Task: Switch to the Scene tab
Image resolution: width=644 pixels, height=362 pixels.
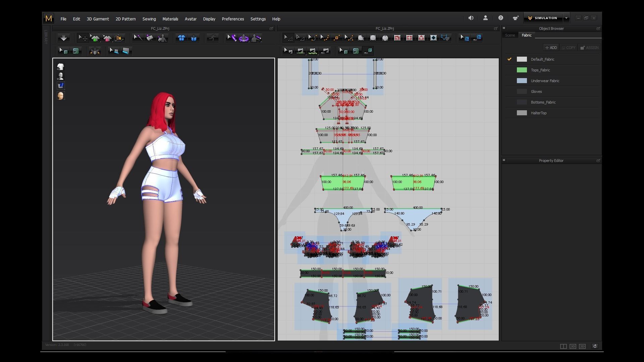Action: [510, 35]
